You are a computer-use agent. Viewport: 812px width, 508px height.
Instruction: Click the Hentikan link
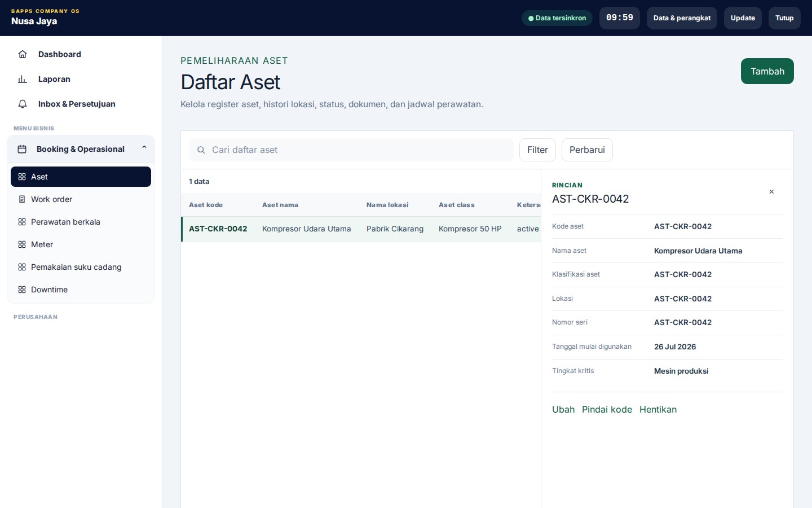click(658, 409)
